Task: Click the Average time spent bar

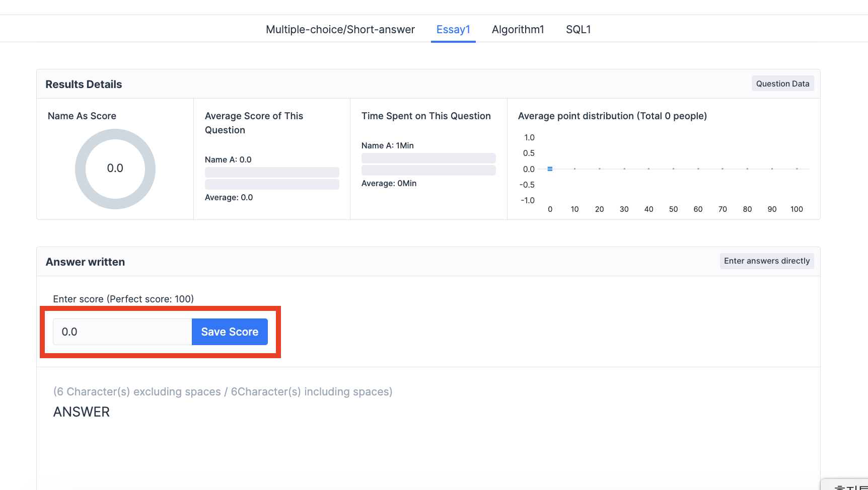Action: (428, 171)
